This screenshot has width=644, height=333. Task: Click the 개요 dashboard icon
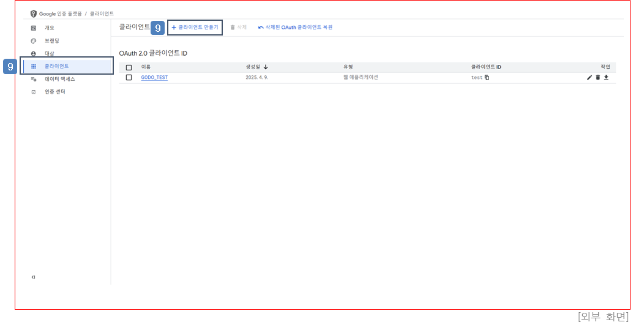click(34, 28)
